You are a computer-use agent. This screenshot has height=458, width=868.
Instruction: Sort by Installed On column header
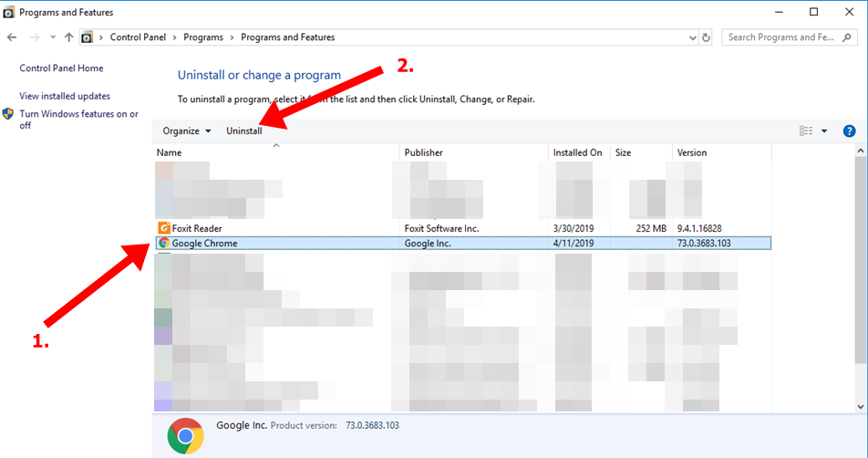[x=579, y=152]
